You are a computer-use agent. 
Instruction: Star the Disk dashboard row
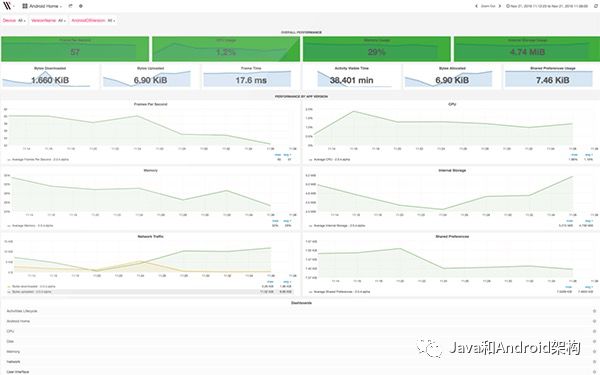pos(594,341)
